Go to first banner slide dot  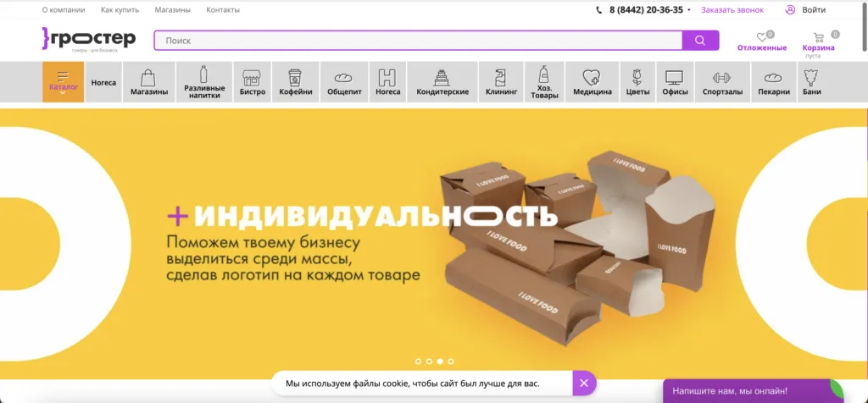(418, 362)
